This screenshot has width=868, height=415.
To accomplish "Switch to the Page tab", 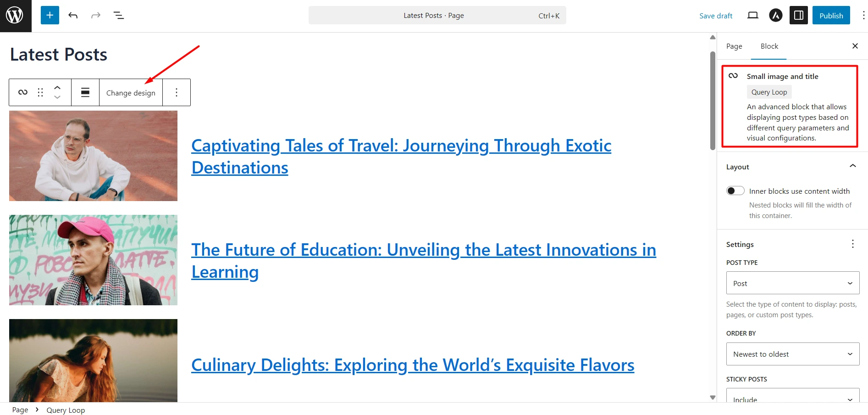I will point(734,46).
